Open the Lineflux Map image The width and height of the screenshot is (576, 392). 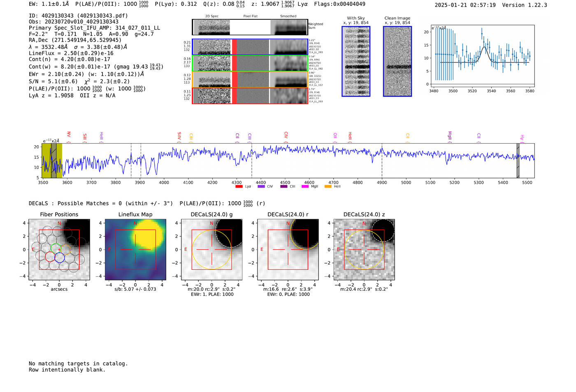click(x=135, y=249)
